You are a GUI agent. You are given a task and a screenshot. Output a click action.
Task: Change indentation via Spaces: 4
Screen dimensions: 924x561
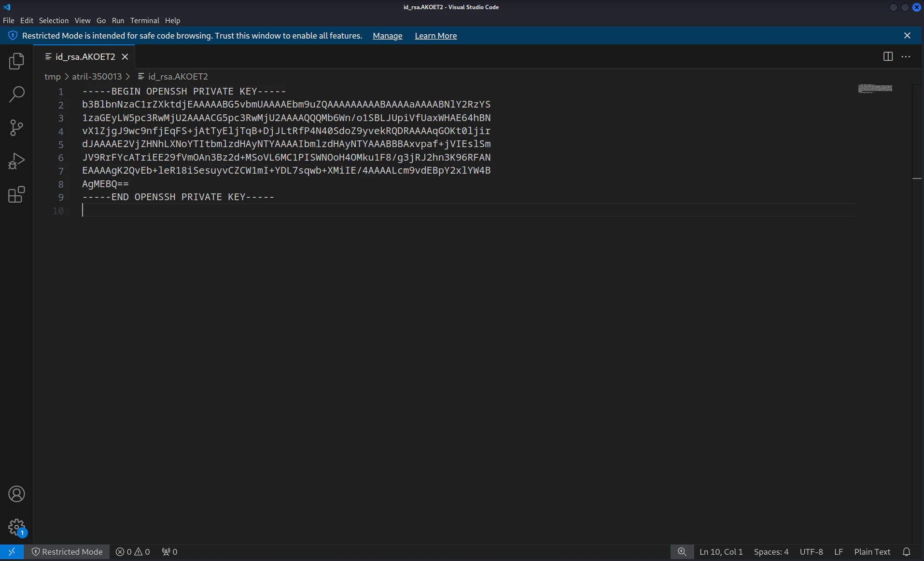(x=771, y=552)
